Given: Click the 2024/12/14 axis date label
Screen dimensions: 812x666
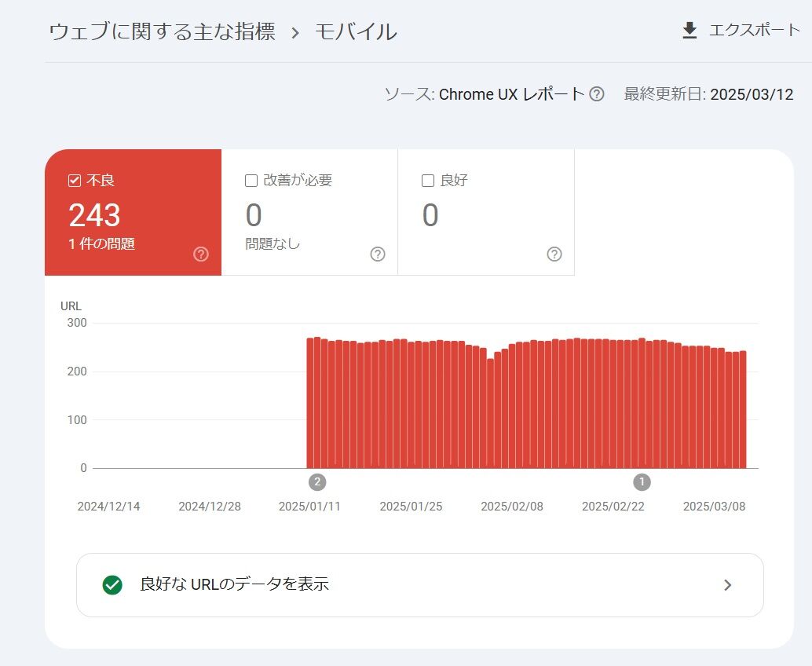Looking at the screenshot, I should coord(108,507).
